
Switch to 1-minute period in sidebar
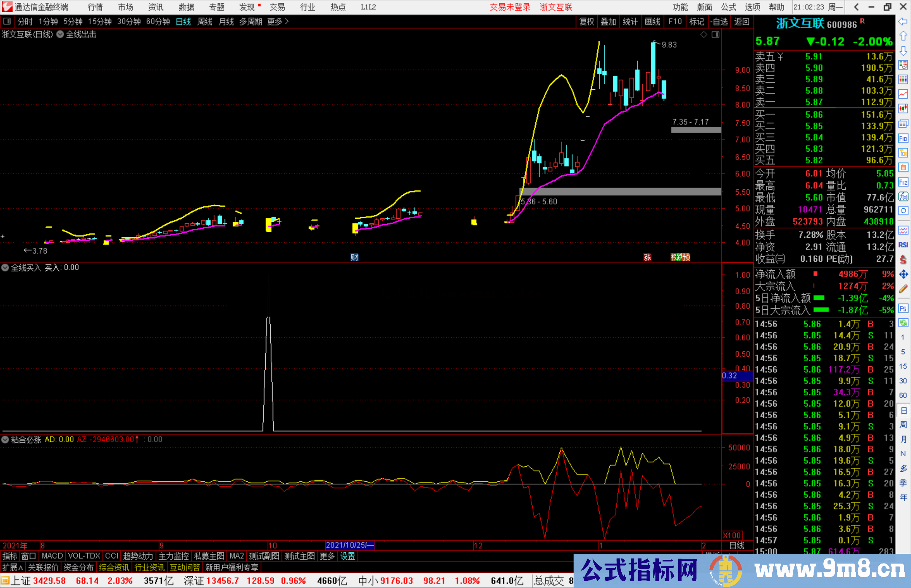click(903, 337)
